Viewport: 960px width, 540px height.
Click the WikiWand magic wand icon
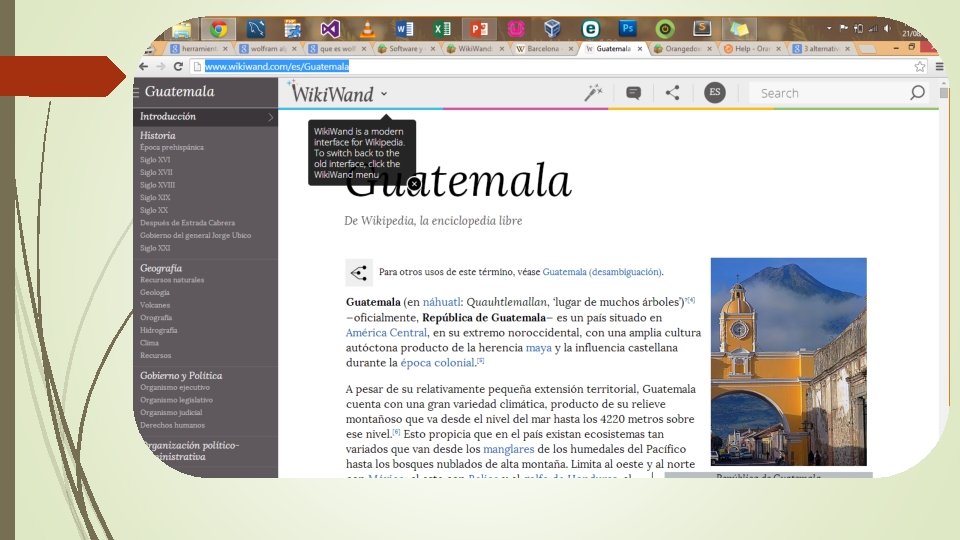[x=593, y=92]
